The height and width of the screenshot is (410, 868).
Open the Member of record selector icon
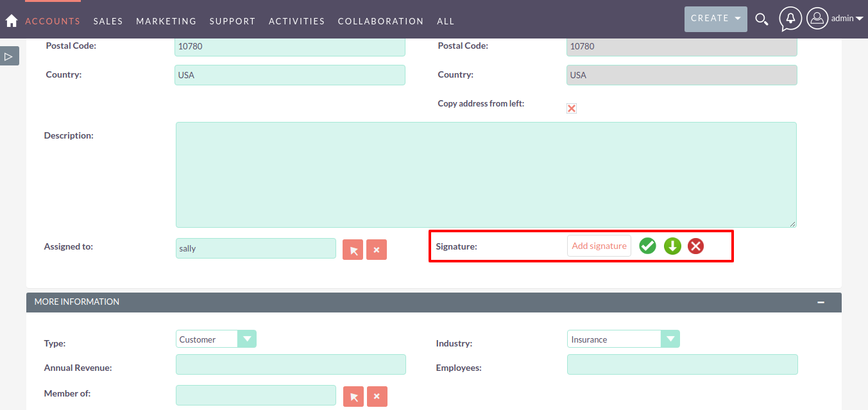[x=353, y=396]
